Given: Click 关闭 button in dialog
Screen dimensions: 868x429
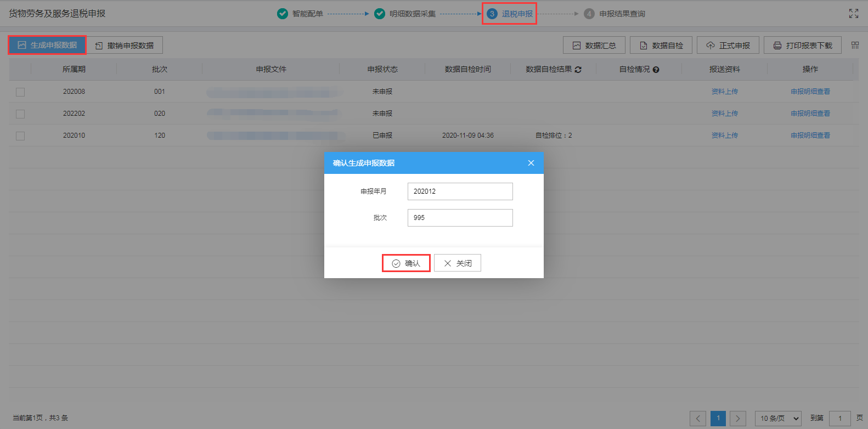Looking at the screenshot, I should pyautogui.click(x=458, y=263).
